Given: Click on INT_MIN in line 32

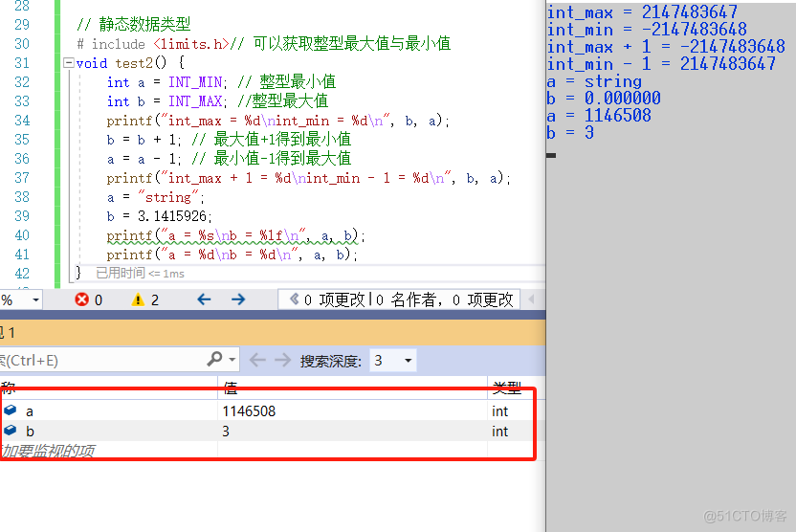Looking at the screenshot, I should [x=195, y=82].
